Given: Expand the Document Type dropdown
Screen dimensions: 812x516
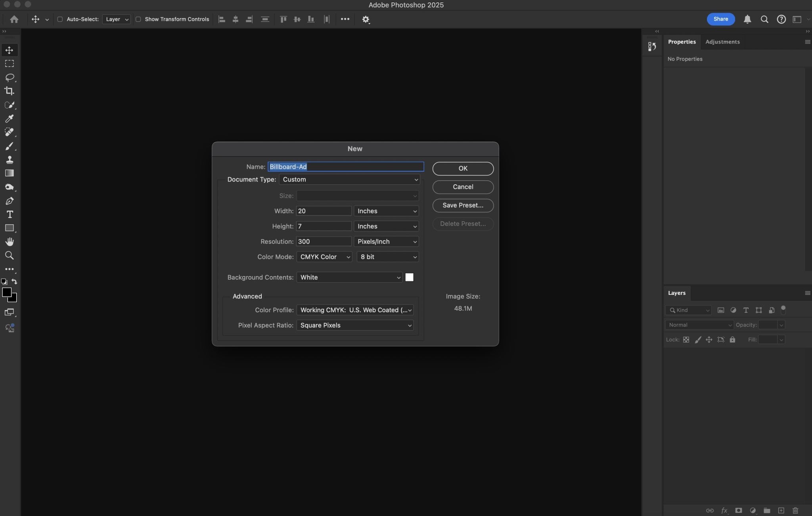Looking at the screenshot, I should pos(349,180).
